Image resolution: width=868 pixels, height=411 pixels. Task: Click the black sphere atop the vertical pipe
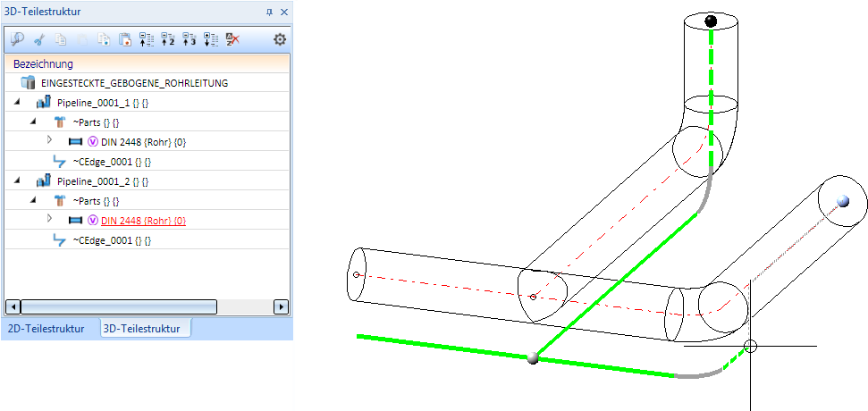(x=711, y=21)
